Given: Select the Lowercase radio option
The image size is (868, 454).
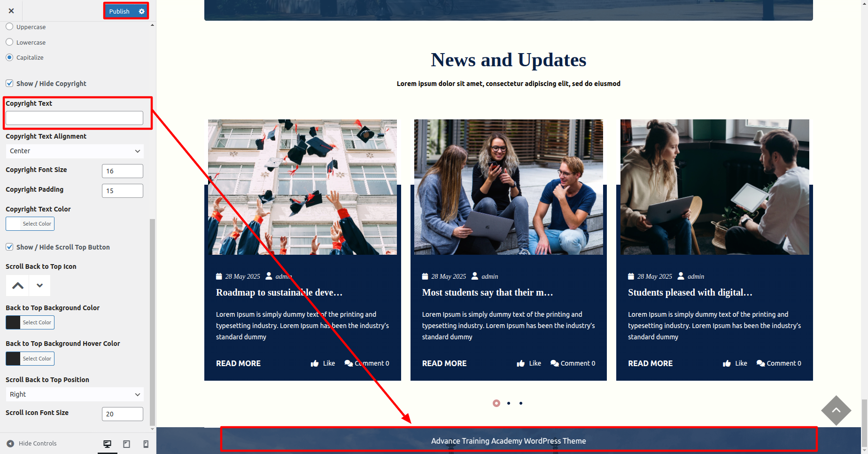Looking at the screenshot, I should pos(9,42).
